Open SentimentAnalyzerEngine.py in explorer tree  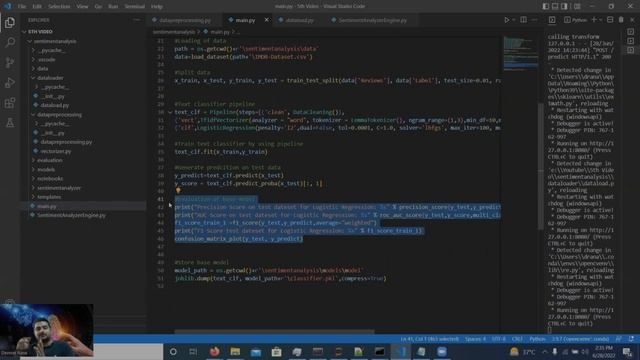pos(83,215)
